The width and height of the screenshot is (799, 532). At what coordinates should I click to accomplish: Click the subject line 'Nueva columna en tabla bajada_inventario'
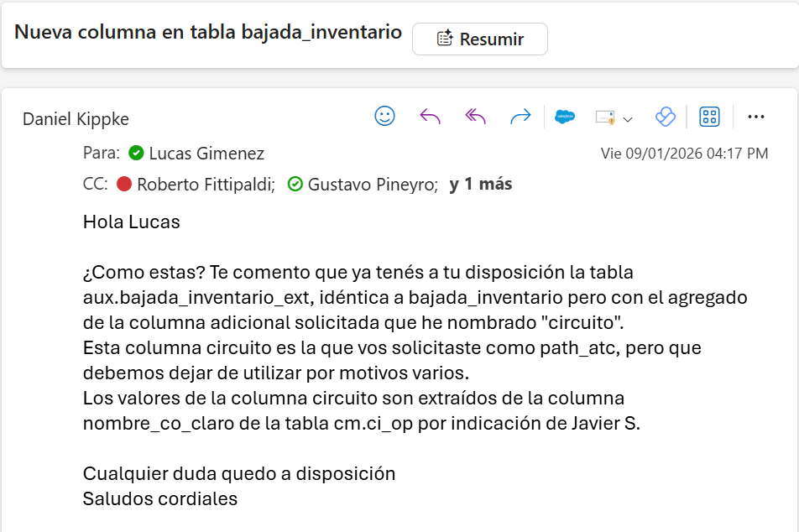pyautogui.click(x=208, y=32)
